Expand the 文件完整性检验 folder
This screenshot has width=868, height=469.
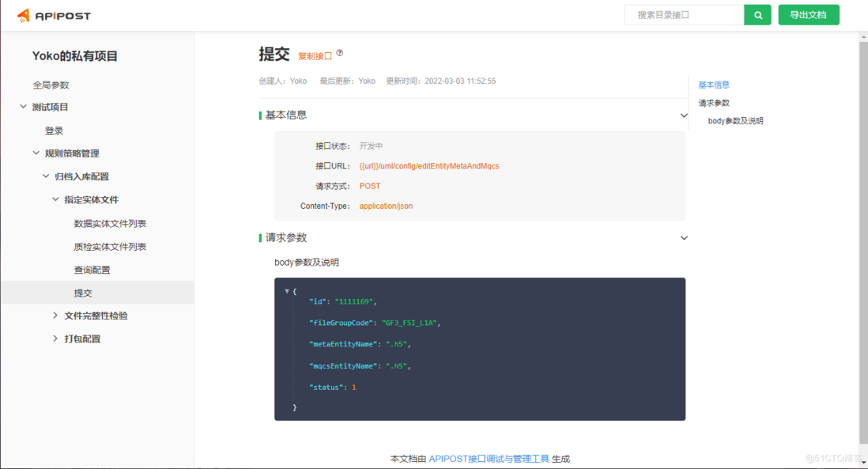click(55, 316)
